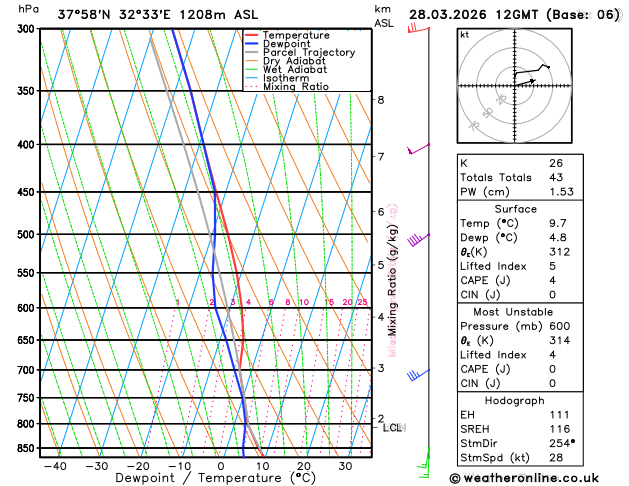629x486 pixels.
Task: Click the 'Dewpoint / Temperature (°C)' axis title
Action: (215, 478)
